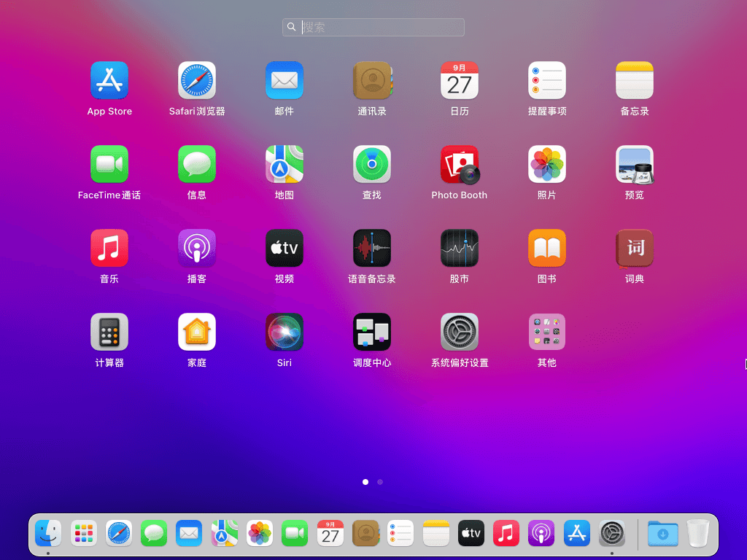Open FaceTime from the Dock
Screen dimensions: 747x560
(295, 533)
